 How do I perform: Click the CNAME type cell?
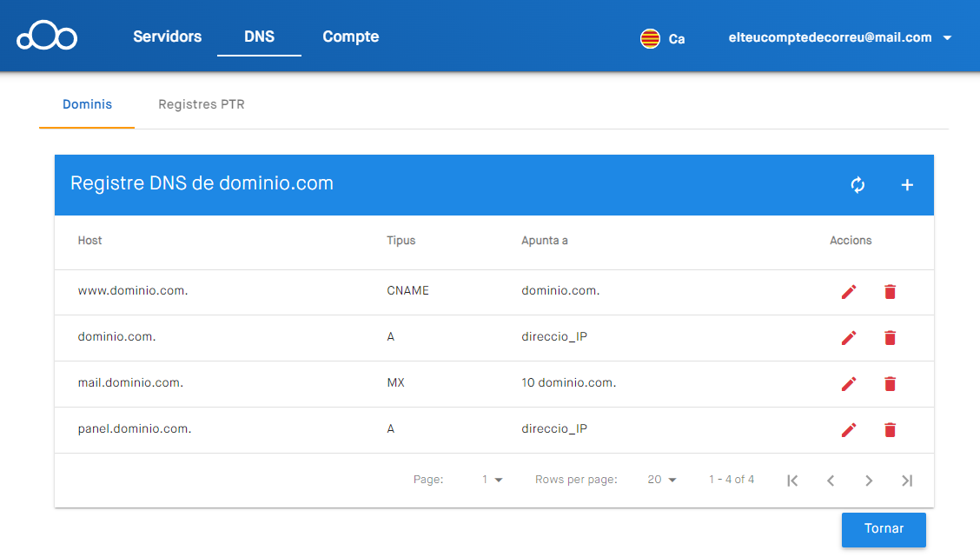(x=407, y=291)
